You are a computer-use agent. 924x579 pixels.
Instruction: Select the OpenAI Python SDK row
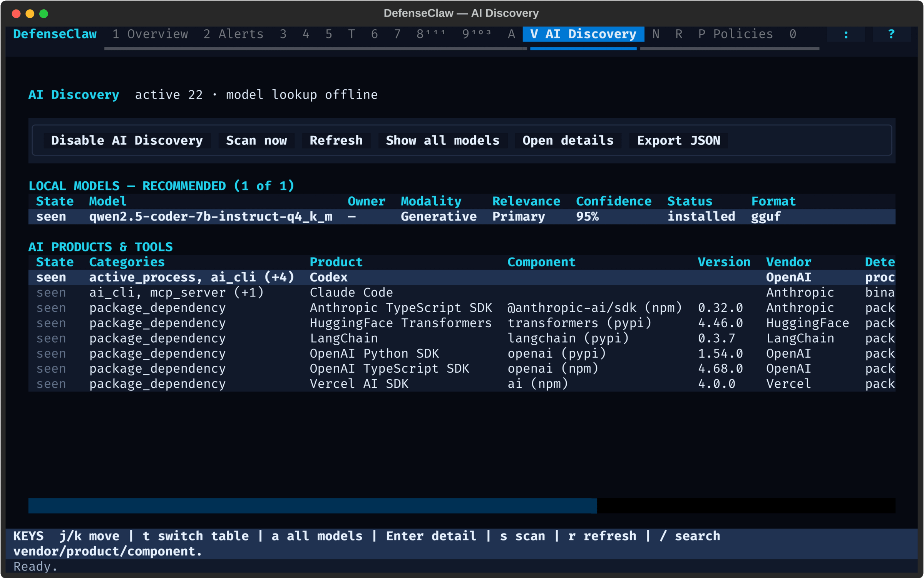[x=462, y=354]
